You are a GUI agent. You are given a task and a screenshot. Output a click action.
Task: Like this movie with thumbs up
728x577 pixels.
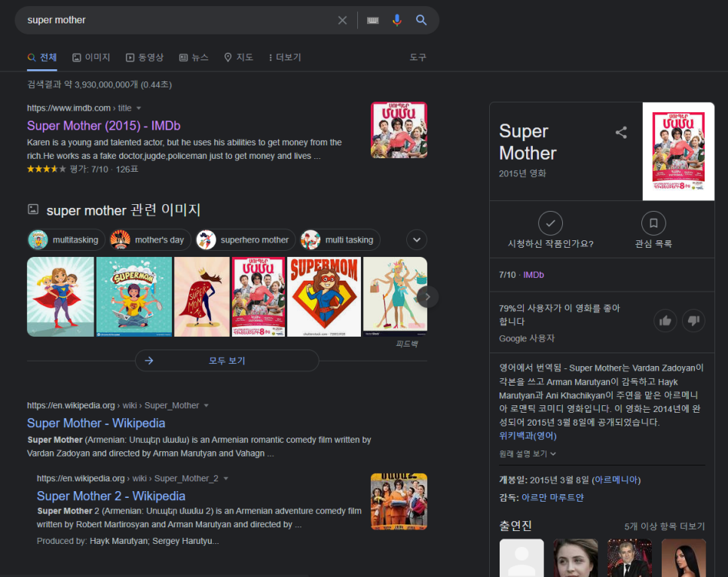pyautogui.click(x=665, y=321)
